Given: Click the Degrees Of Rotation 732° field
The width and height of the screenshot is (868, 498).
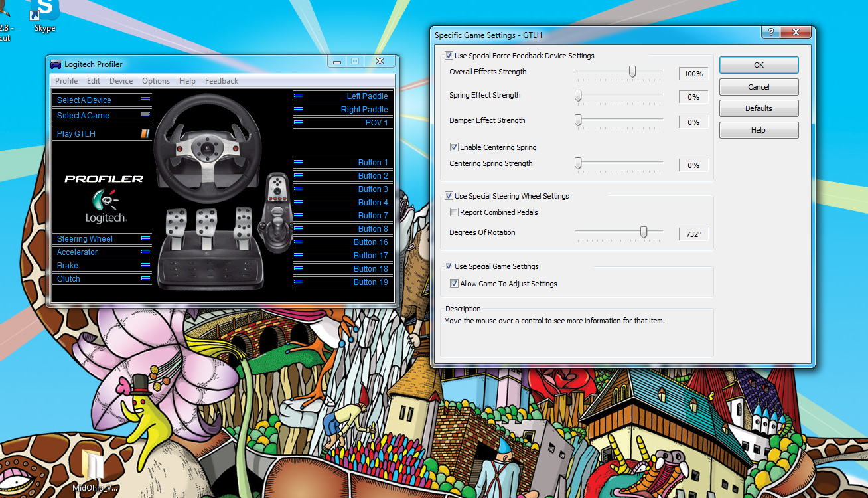Looking at the screenshot, I should 693,234.
